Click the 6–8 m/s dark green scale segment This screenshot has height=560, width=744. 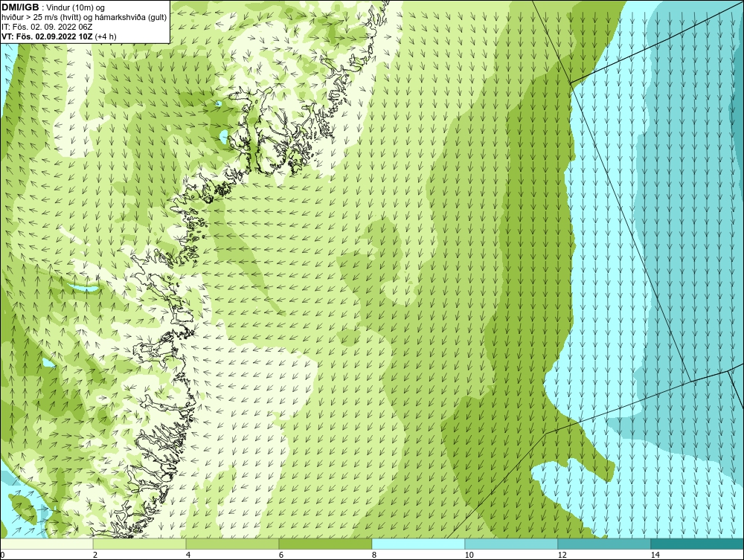point(326,544)
